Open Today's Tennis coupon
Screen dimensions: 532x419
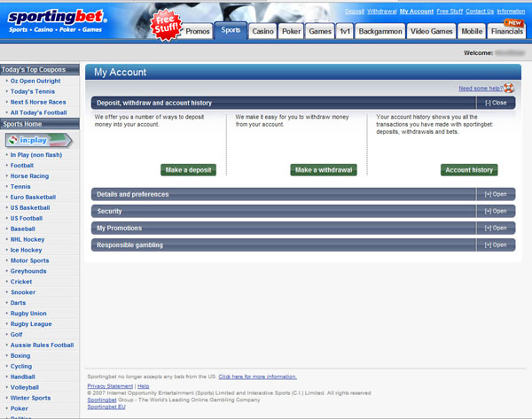pos(33,91)
